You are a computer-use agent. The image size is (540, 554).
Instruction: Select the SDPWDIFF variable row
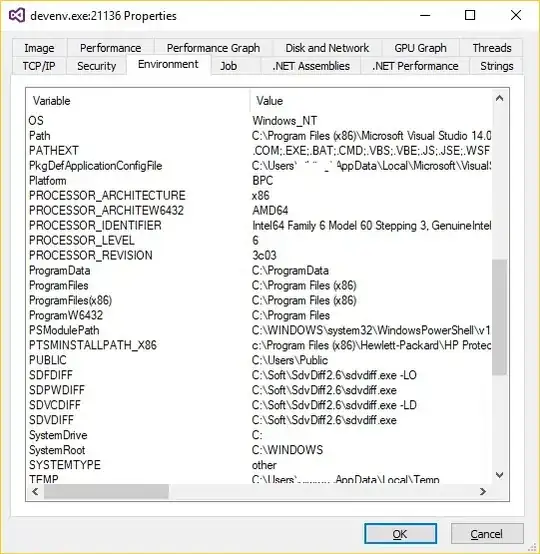pos(259,390)
